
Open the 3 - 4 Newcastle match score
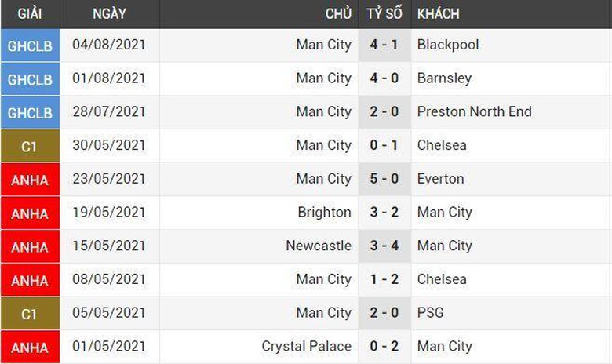coord(384,246)
